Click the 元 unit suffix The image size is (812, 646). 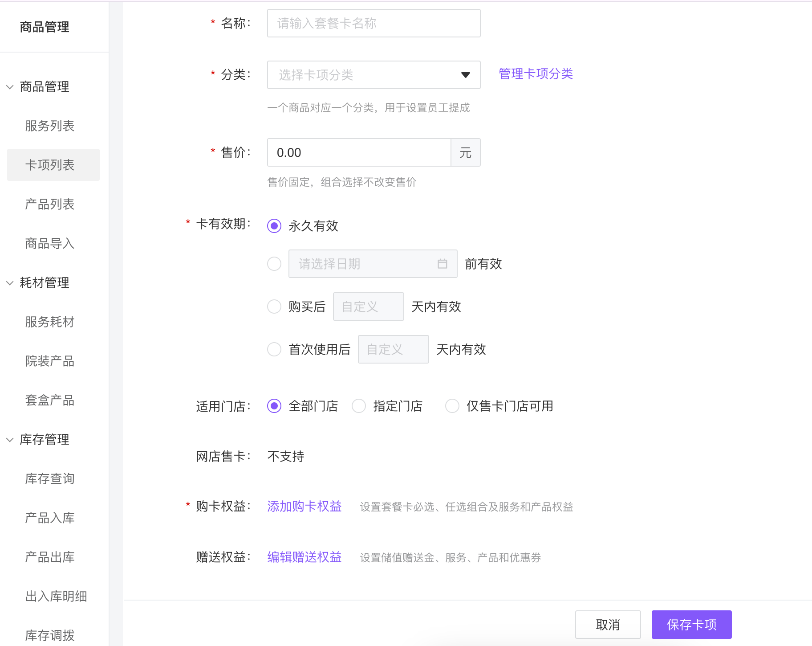[466, 152]
